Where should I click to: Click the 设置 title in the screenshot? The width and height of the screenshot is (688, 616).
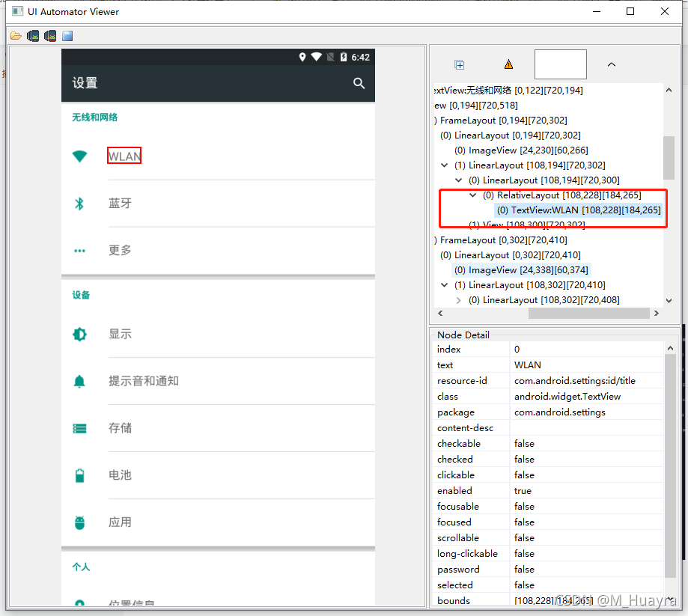(85, 83)
